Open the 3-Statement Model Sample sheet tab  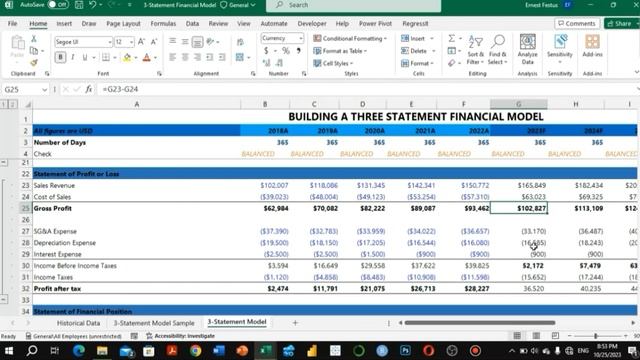[154, 323]
